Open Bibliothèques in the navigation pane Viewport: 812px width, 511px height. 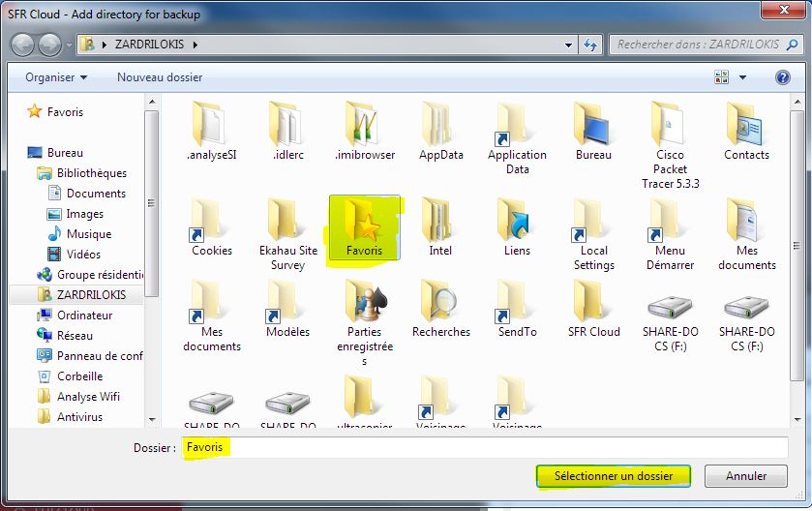[x=82, y=173]
